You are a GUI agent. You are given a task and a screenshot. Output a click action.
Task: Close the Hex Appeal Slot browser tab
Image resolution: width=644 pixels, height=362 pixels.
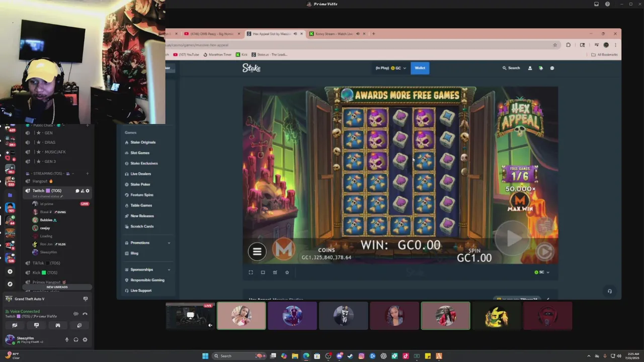(301, 34)
